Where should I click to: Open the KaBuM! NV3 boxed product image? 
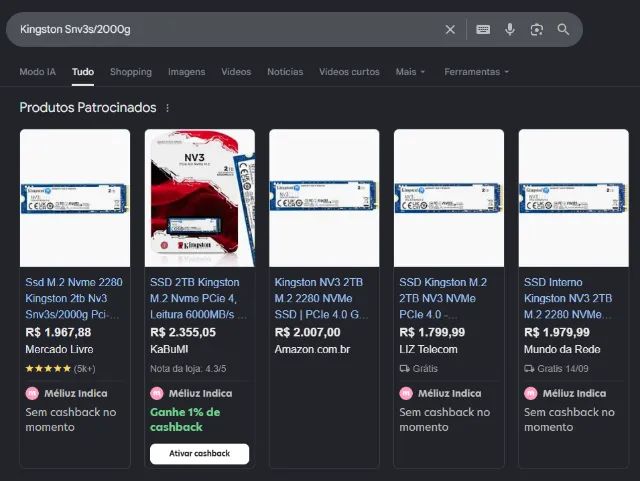[x=200, y=198]
